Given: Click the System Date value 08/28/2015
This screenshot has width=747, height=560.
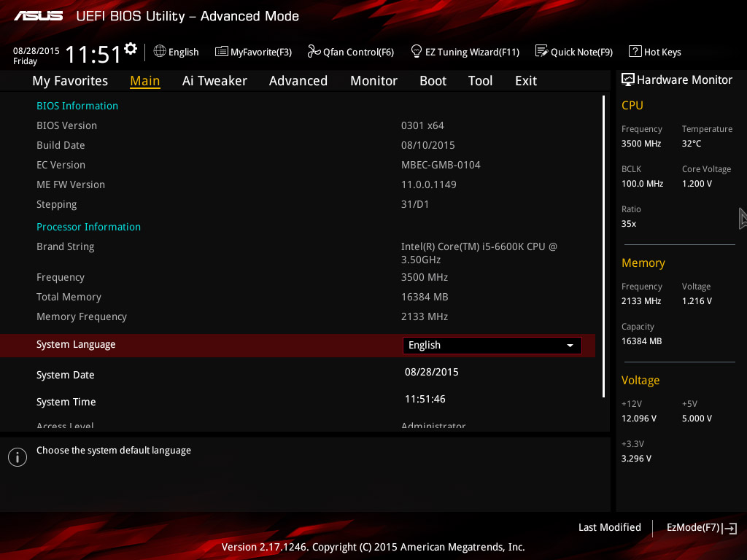Looking at the screenshot, I should pos(432,372).
